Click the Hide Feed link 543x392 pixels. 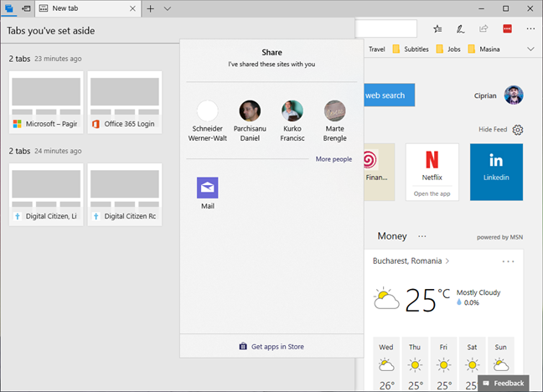[x=493, y=129]
